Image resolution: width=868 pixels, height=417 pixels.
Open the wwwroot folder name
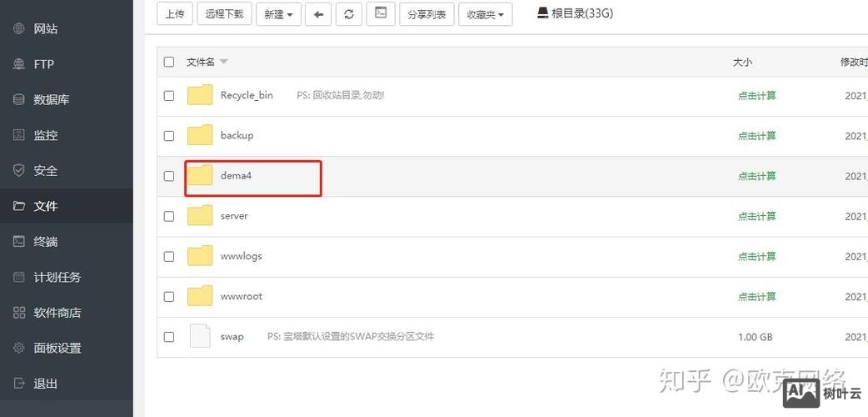tap(242, 296)
